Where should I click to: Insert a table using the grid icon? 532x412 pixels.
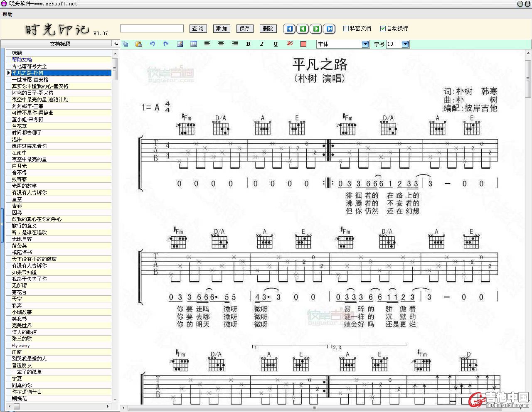194,44
